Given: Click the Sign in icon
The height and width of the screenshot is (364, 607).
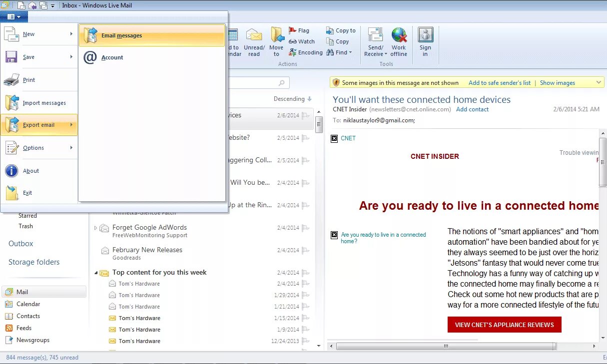Looking at the screenshot, I should coord(426,35).
